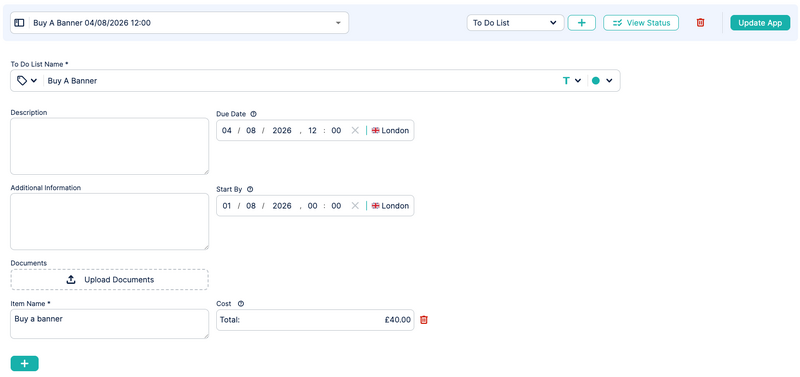The width and height of the screenshot is (800, 377).
Task: Click the View Status button
Action: (x=641, y=23)
